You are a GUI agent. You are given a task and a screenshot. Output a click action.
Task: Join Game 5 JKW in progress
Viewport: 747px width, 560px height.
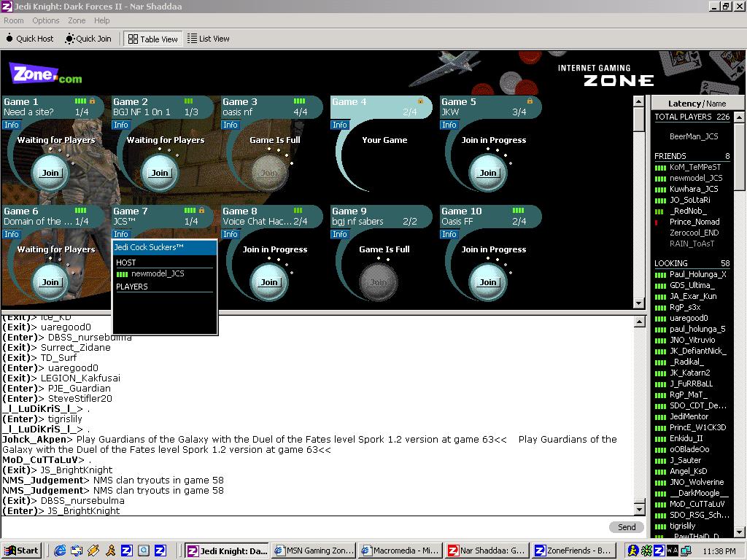(488, 173)
